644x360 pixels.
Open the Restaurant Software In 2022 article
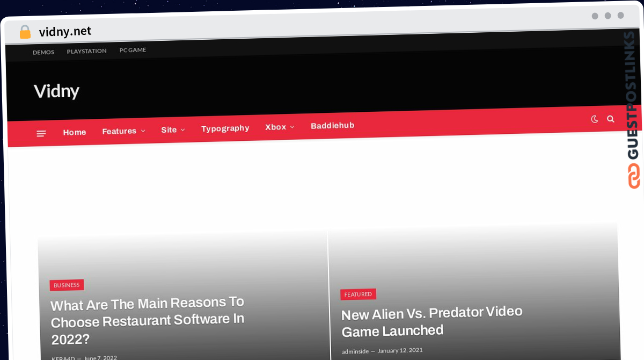[148, 320]
